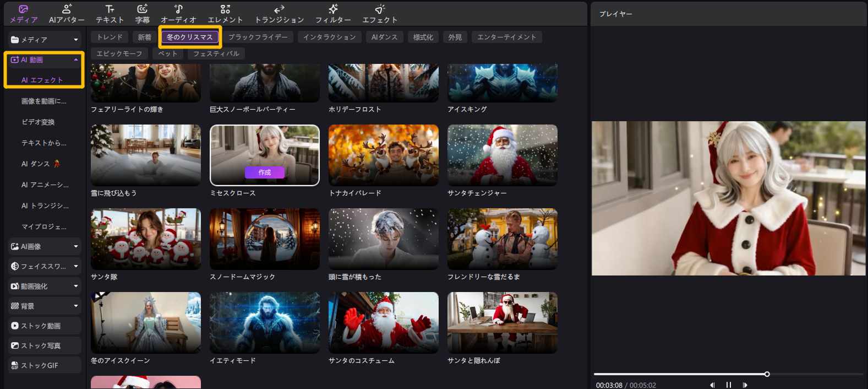Click the folder icon next to メディア in sidebar
868x389 pixels.
pyautogui.click(x=15, y=40)
